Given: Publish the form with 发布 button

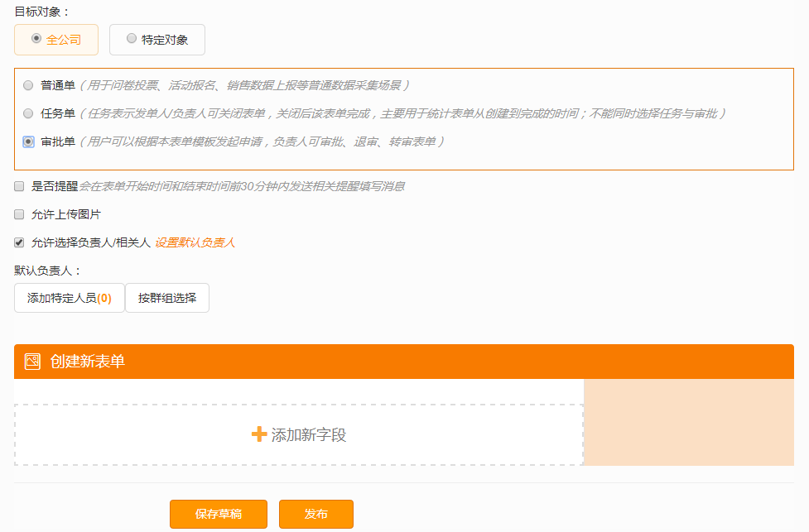Looking at the screenshot, I should click(x=316, y=514).
